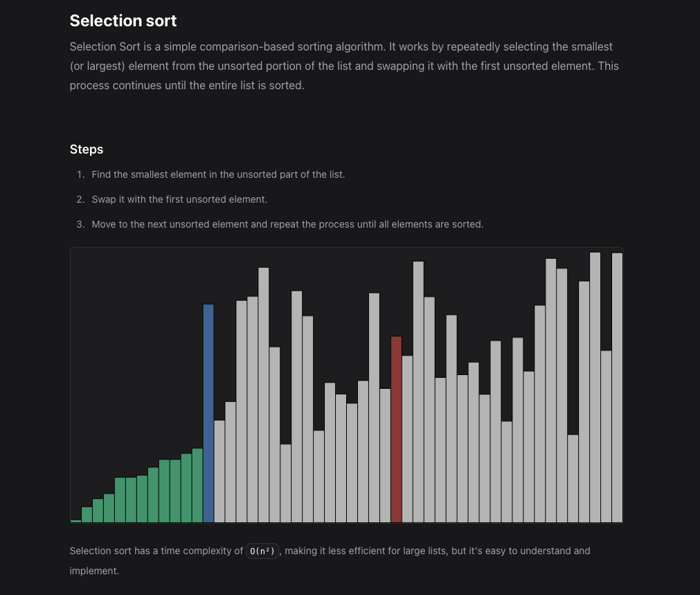The height and width of the screenshot is (595, 700).
Task: Click the "Selection sort" page title
Action: pyautogui.click(x=123, y=21)
